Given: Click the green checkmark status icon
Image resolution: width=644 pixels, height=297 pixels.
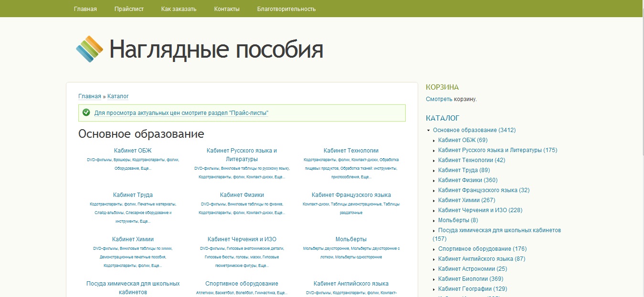Looking at the screenshot, I should tap(86, 113).
